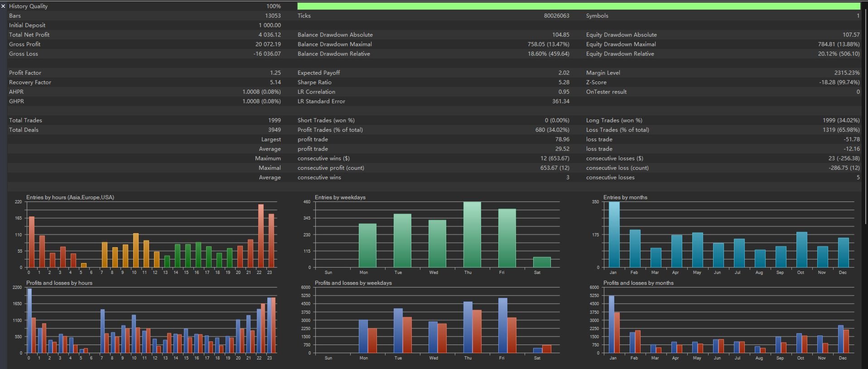This screenshot has width=868, height=369.
Task: Select the Initial Deposit value "1 000.00"
Action: 270,25
